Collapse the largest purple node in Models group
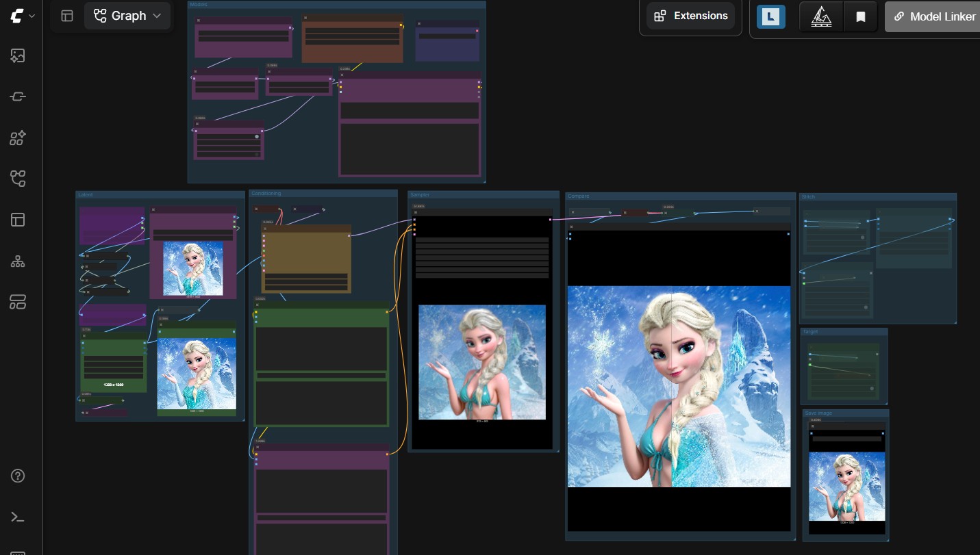This screenshot has width=980, height=555. coord(343,75)
